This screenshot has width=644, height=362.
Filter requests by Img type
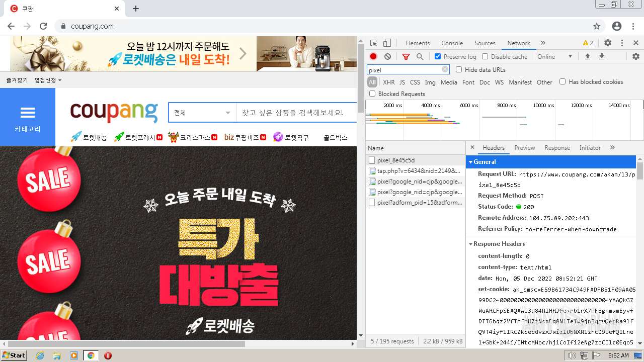pyautogui.click(x=430, y=82)
